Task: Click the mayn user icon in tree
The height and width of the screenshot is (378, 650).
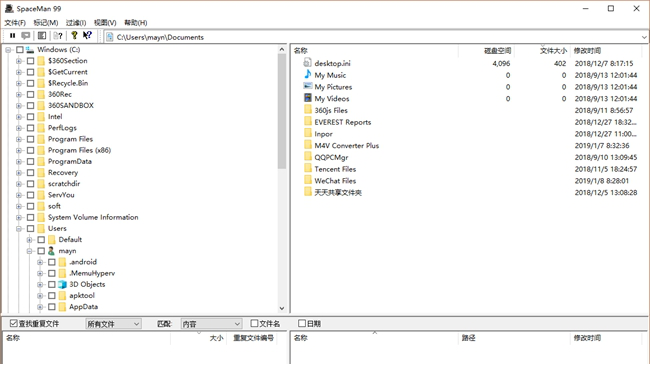Action: [51, 251]
